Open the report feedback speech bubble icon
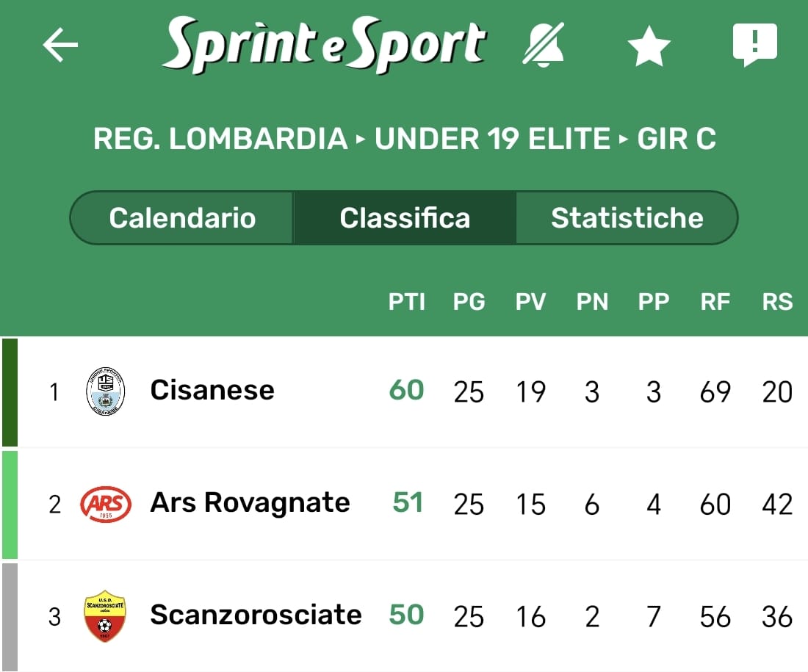 tap(754, 44)
